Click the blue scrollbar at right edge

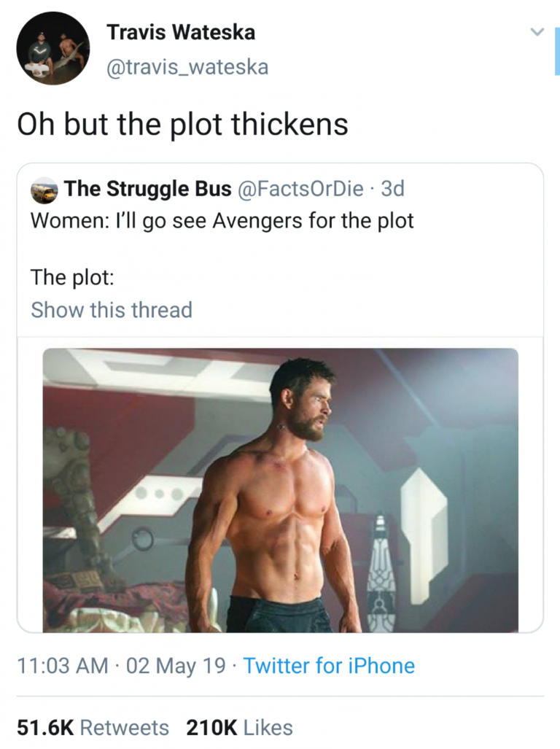click(557, 50)
